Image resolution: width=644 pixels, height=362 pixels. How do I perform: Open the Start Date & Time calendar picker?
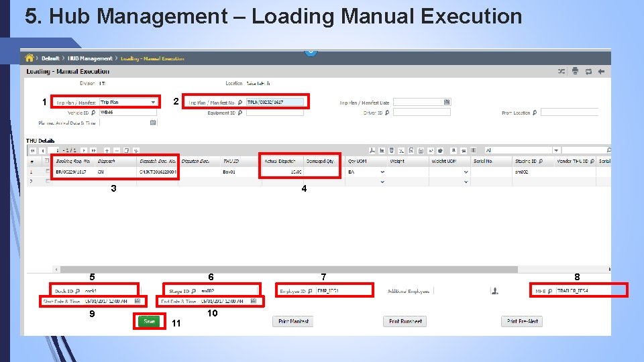tap(137, 301)
